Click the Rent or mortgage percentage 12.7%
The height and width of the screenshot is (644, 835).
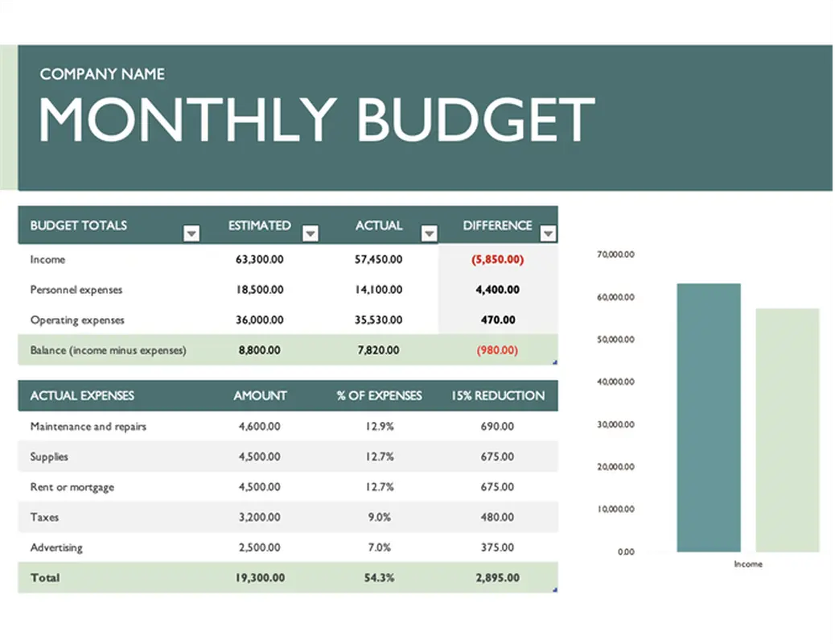pos(379,487)
